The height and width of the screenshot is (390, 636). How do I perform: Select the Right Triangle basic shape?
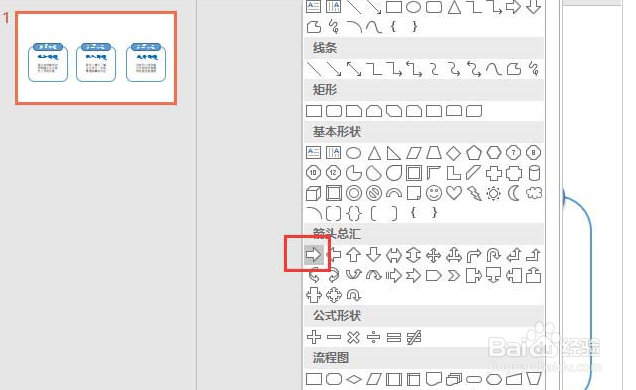click(393, 153)
